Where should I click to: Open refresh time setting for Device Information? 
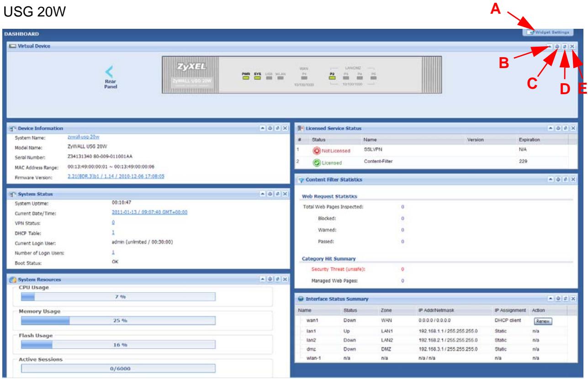pyautogui.click(x=270, y=128)
